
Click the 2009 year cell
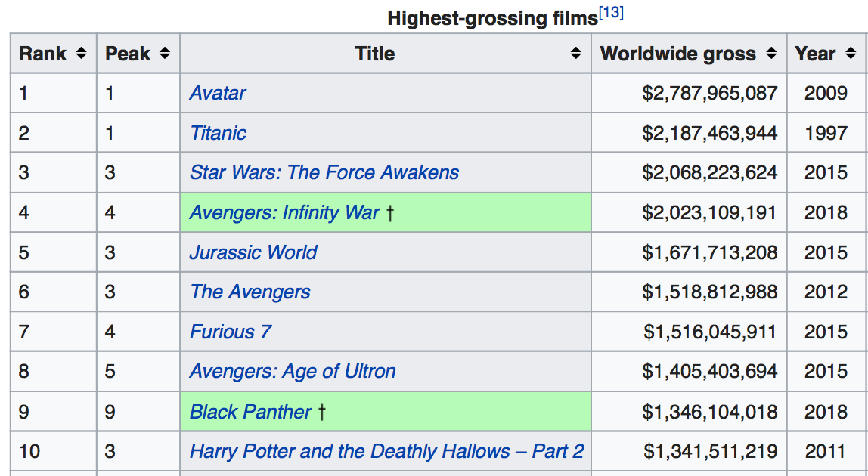pos(826,93)
